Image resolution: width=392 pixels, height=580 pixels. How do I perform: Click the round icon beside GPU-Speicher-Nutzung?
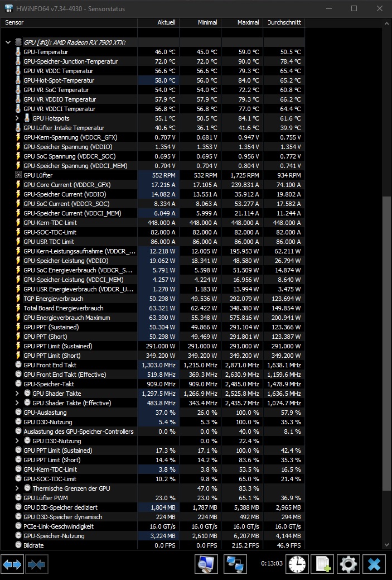[x=18, y=535]
